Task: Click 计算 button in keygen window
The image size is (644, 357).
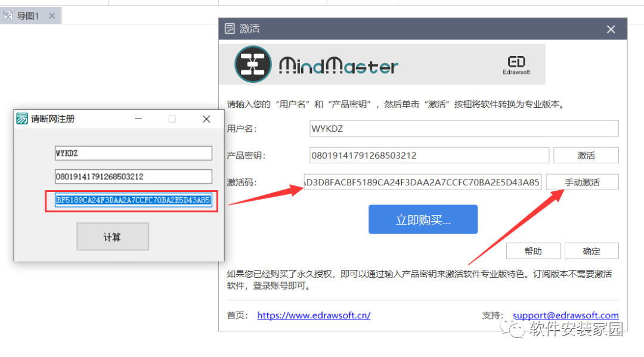Action: 113,237
